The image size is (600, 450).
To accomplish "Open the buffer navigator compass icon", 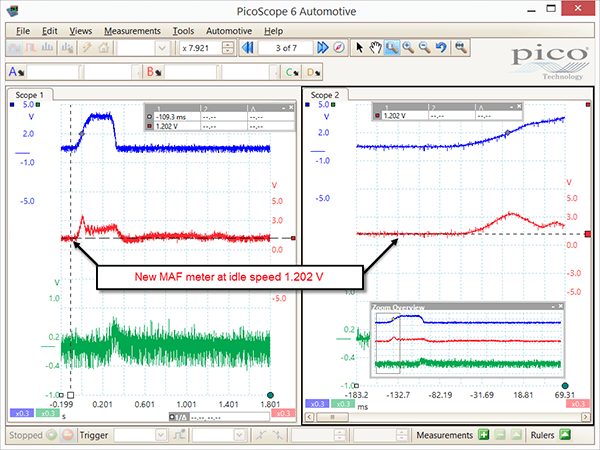I will coord(339,48).
